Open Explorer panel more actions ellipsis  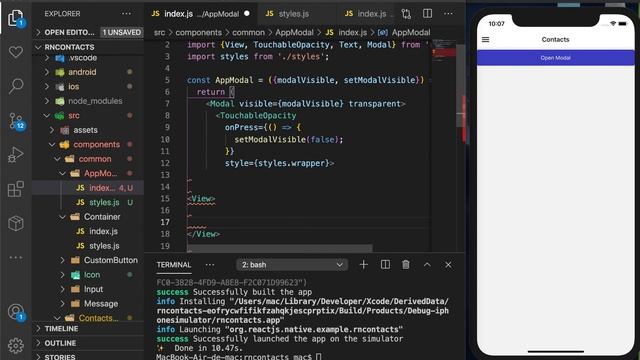[126, 13]
